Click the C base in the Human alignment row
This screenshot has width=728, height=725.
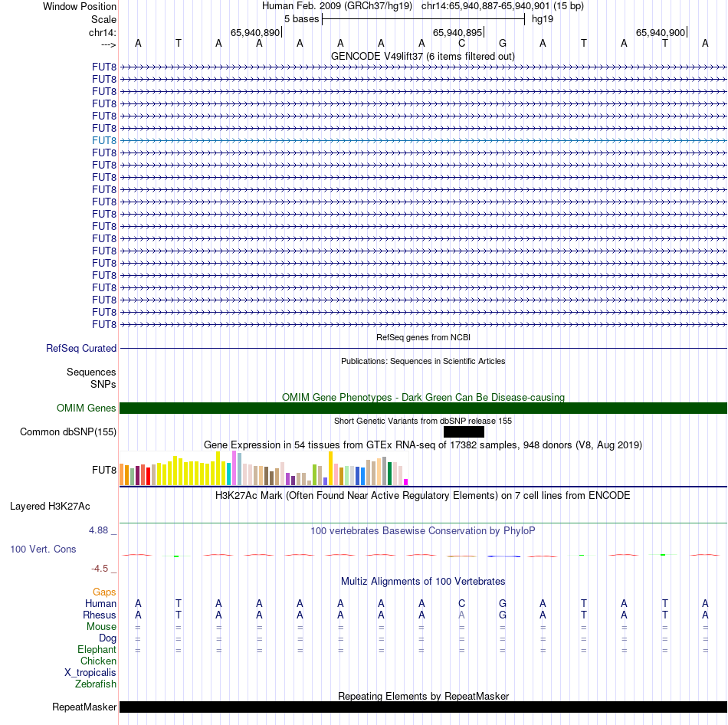(x=461, y=603)
